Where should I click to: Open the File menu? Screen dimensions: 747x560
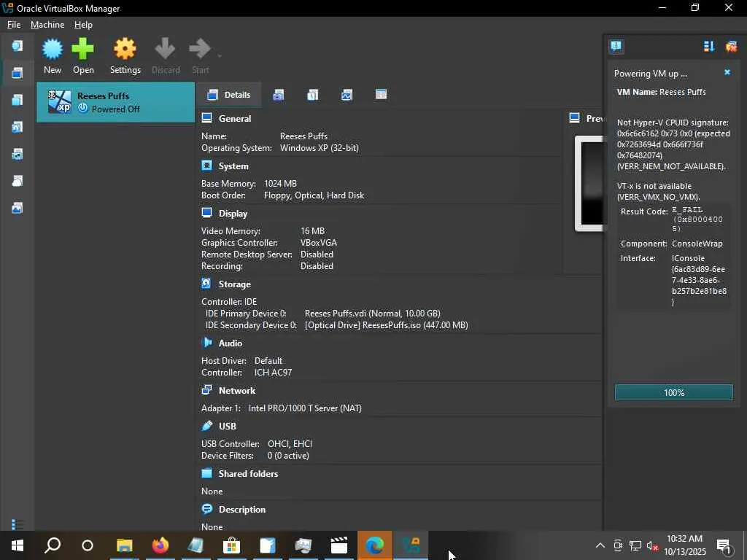(14, 25)
